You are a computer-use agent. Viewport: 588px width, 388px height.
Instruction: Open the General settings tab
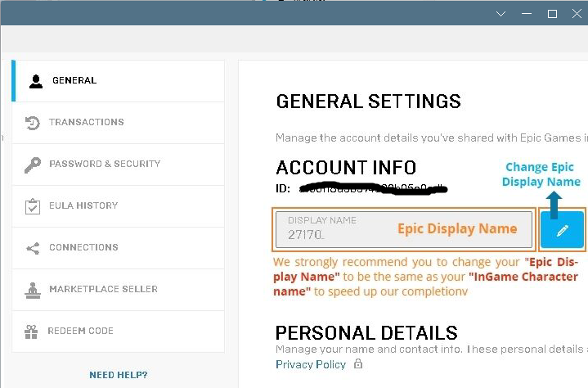point(118,81)
